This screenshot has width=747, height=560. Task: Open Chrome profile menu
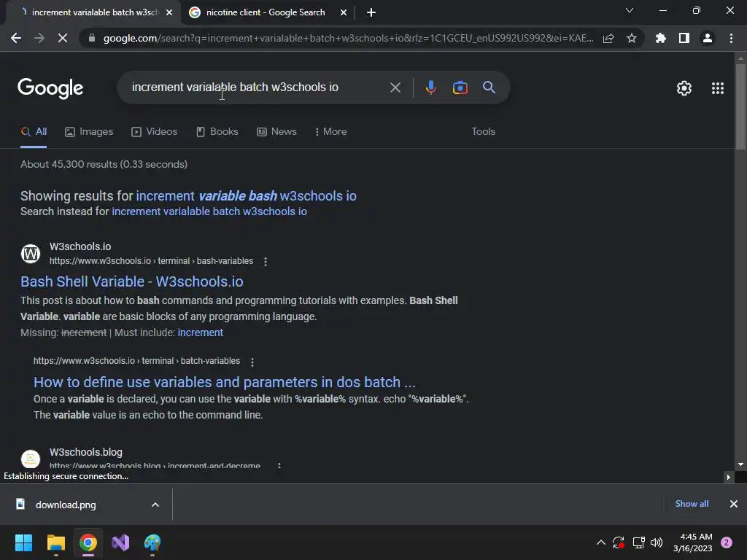708,38
